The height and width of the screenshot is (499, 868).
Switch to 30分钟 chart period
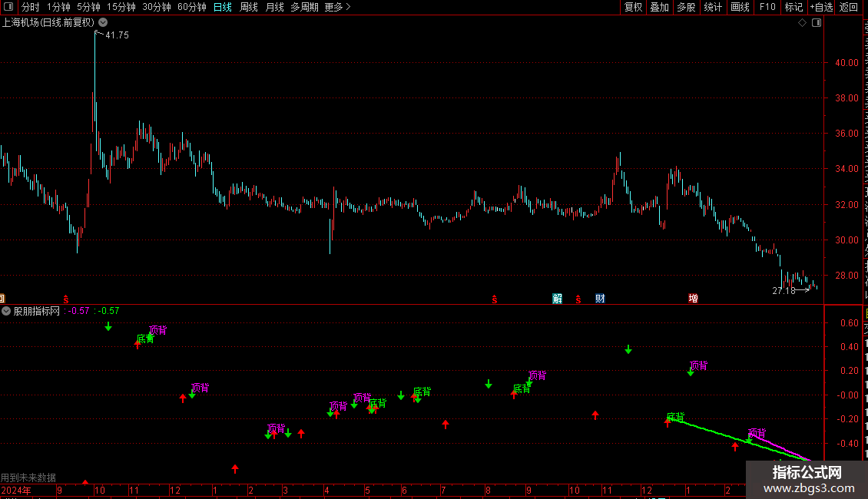point(156,7)
